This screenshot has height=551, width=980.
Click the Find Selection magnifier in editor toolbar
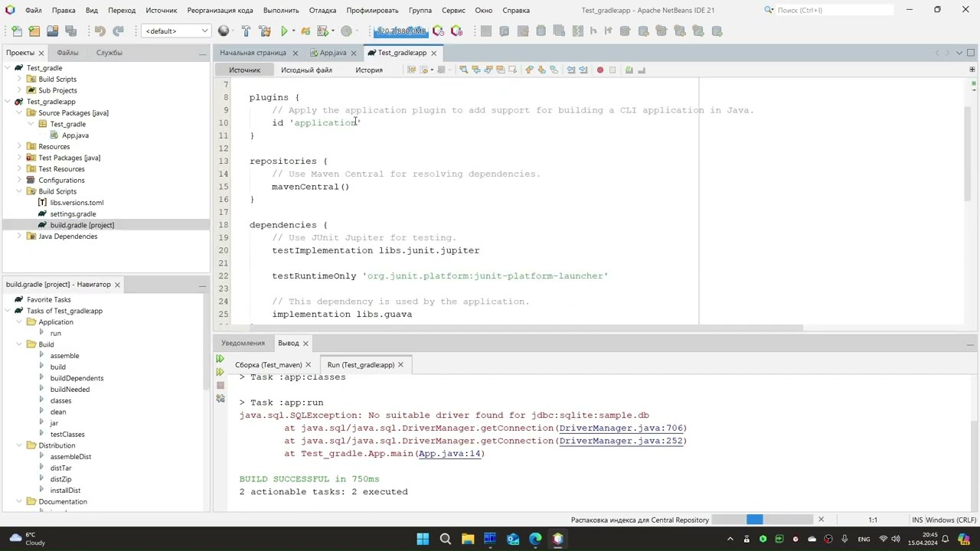463,70
